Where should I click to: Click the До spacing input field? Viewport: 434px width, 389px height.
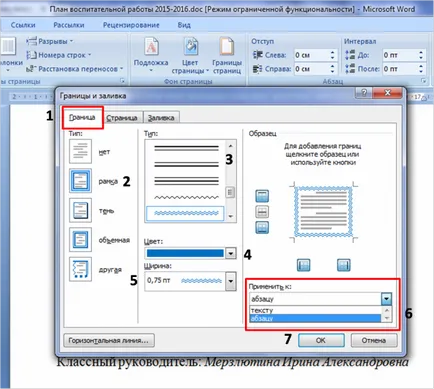pos(399,55)
